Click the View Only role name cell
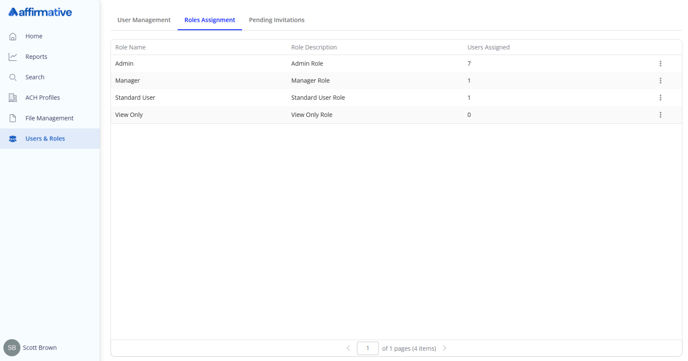Screen dimensions: 688x361 129,115
